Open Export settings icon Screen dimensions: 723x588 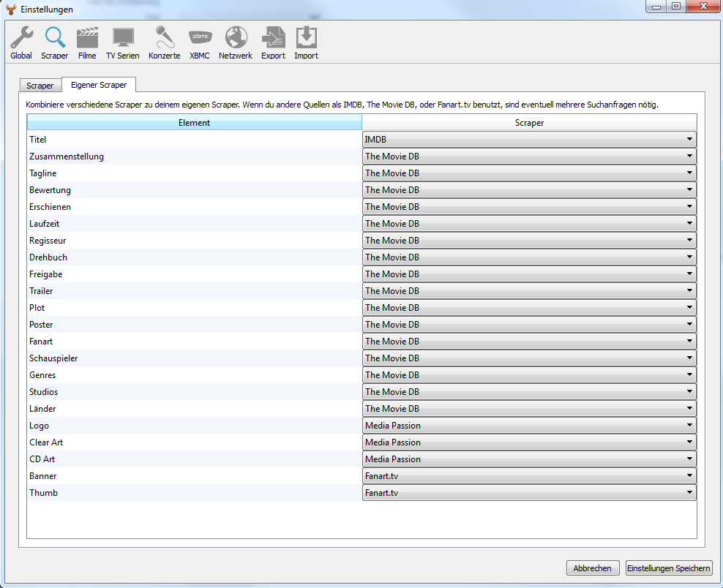tap(274, 38)
